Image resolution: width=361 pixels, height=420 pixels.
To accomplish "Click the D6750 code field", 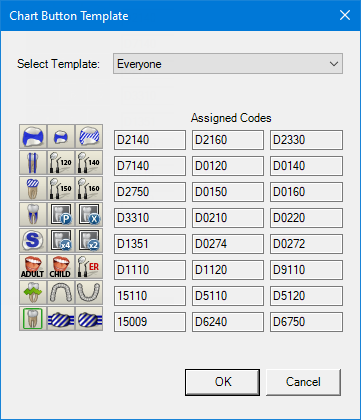I will click(306, 322).
